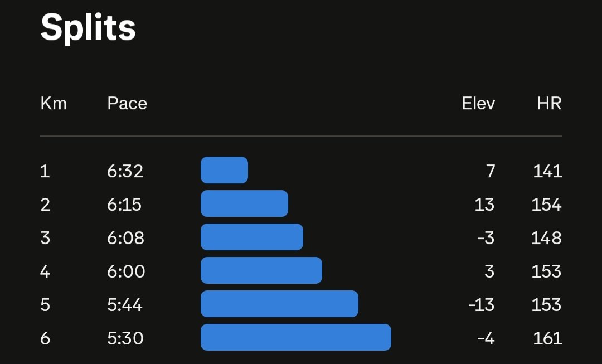Click the elevation value 13 in row 2
The image size is (602, 364).
(x=484, y=204)
